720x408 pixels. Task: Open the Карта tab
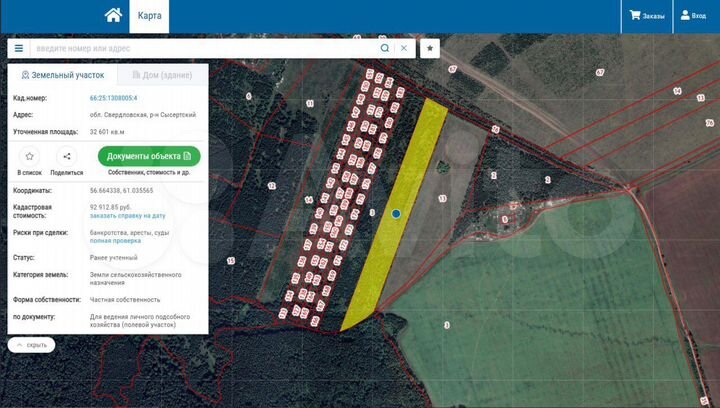[x=149, y=16]
